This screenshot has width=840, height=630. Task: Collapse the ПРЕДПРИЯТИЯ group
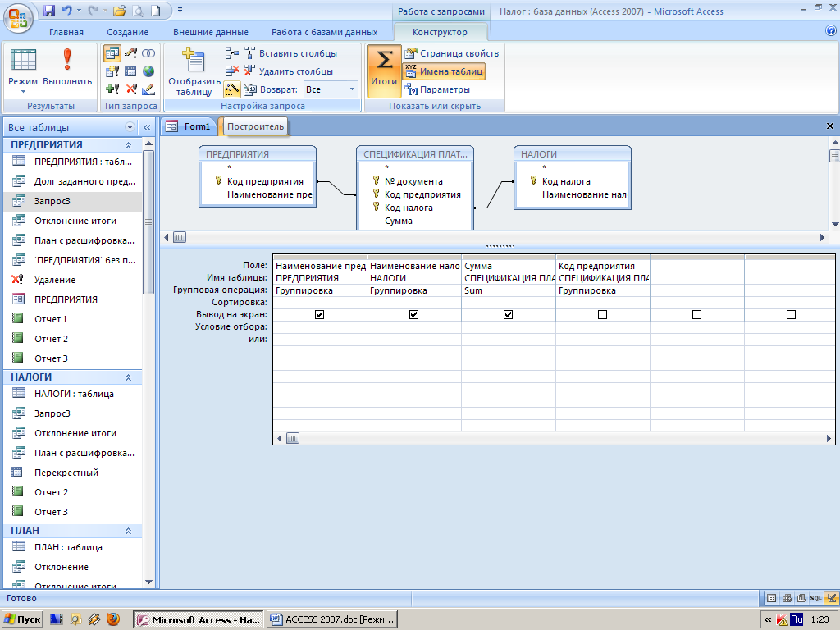pyautogui.click(x=129, y=145)
